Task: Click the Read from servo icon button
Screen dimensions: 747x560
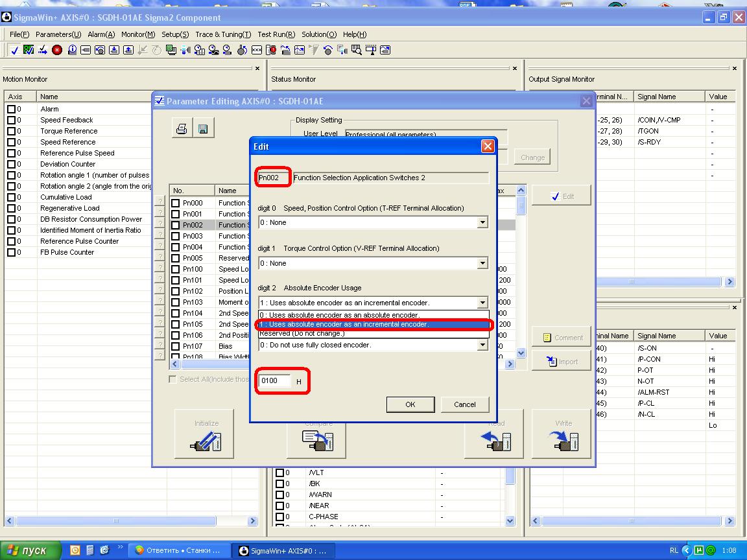Action: click(494, 434)
